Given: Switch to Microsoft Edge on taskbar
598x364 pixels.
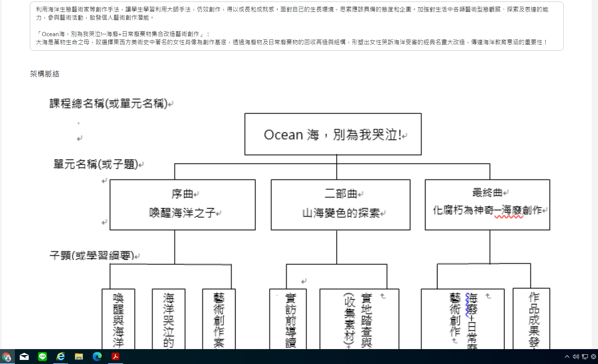Looking at the screenshot, I should (x=97, y=357).
